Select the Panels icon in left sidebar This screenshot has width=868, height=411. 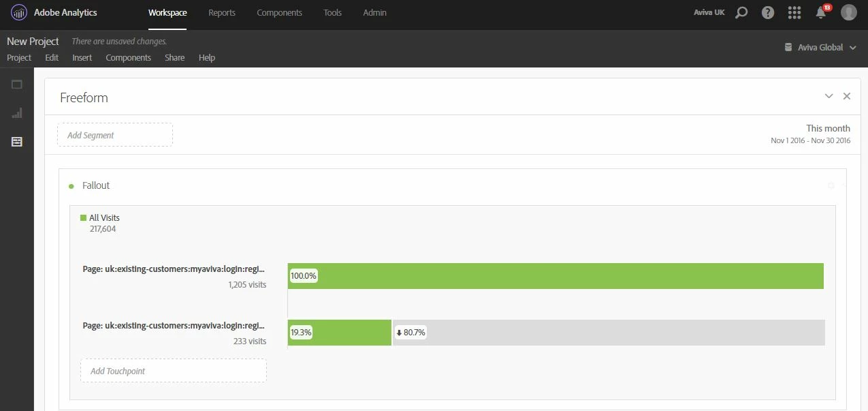tap(17, 85)
